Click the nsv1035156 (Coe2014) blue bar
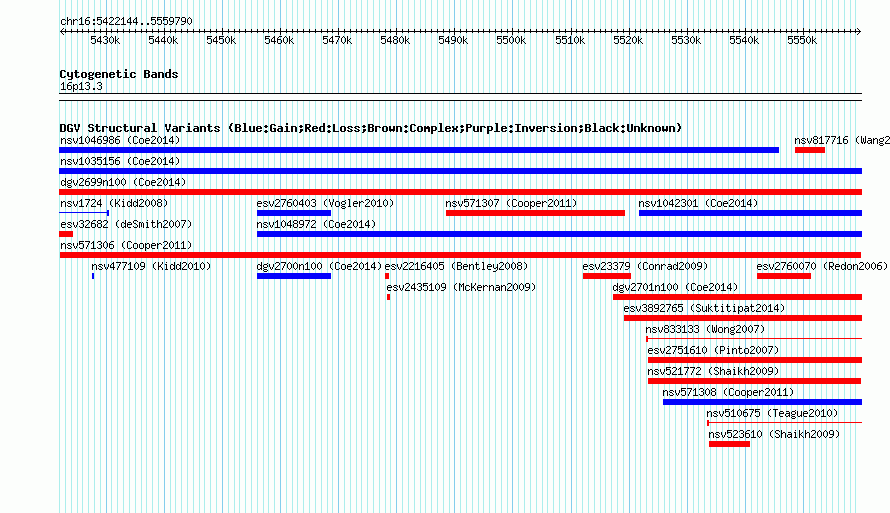 (460, 171)
